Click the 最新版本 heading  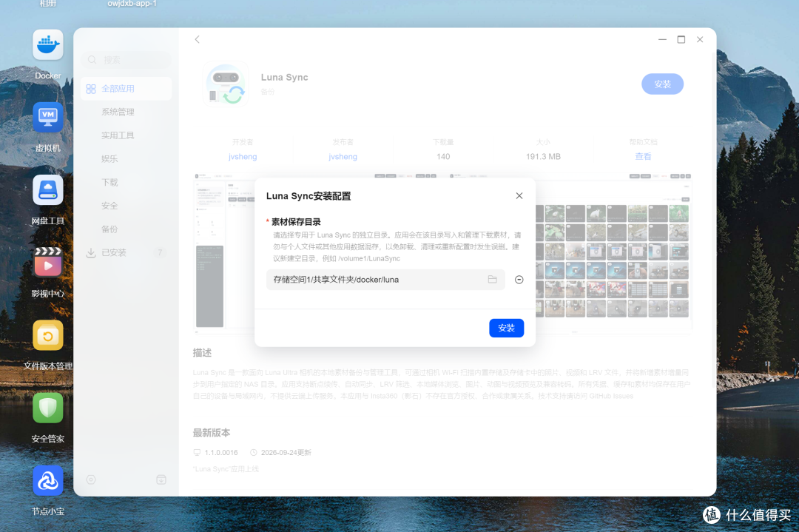tap(212, 433)
